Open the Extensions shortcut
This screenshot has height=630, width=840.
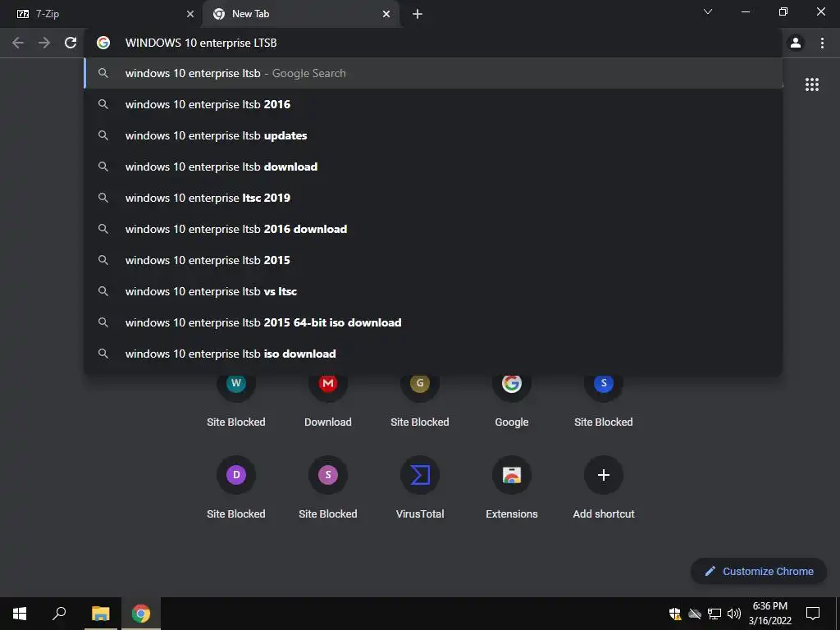pos(512,487)
